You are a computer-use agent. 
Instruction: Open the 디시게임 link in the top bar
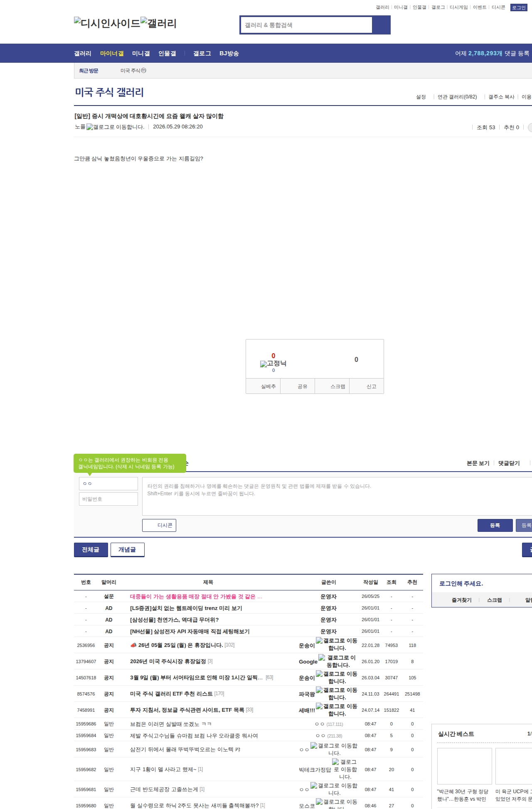[459, 7]
